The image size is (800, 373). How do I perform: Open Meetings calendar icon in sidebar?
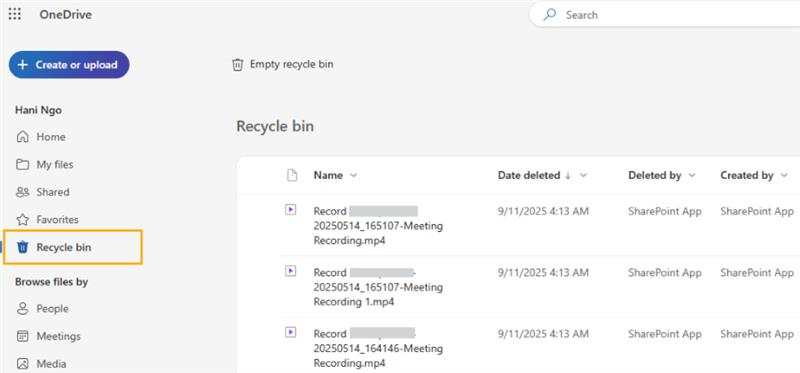coord(22,336)
